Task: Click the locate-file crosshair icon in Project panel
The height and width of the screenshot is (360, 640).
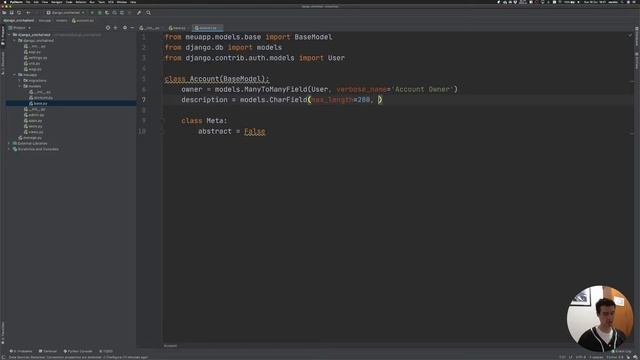Action: 108,28
